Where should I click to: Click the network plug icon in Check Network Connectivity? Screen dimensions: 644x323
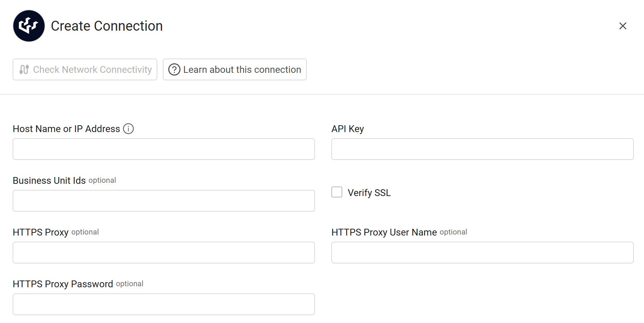click(24, 69)
